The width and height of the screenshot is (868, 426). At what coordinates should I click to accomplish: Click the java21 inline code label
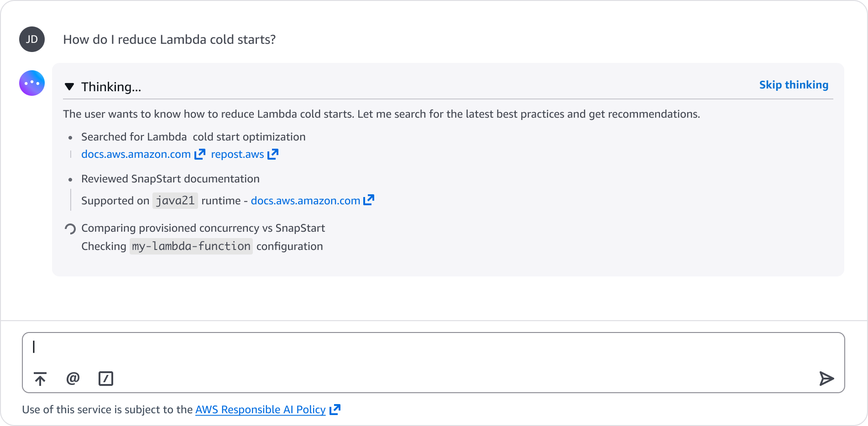click(175, 201)
